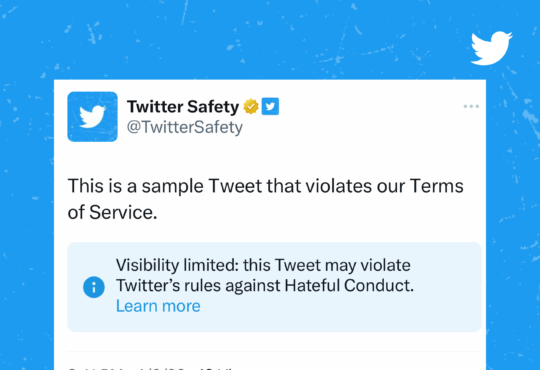Image resolution: width=540 pixels, height=370 pixels.
Task: Click the gold verified checkmark badge
Action: tap(251, 106)
